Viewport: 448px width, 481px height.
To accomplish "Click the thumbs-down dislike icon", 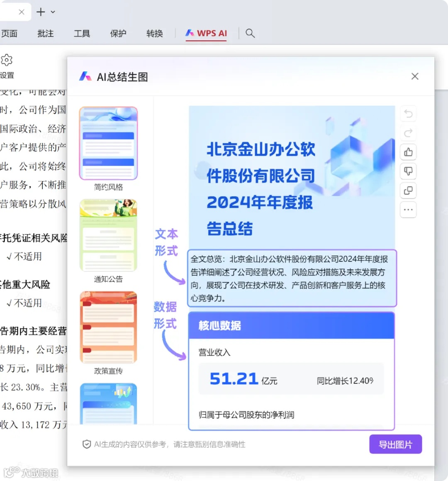I will tap(408, 171).
